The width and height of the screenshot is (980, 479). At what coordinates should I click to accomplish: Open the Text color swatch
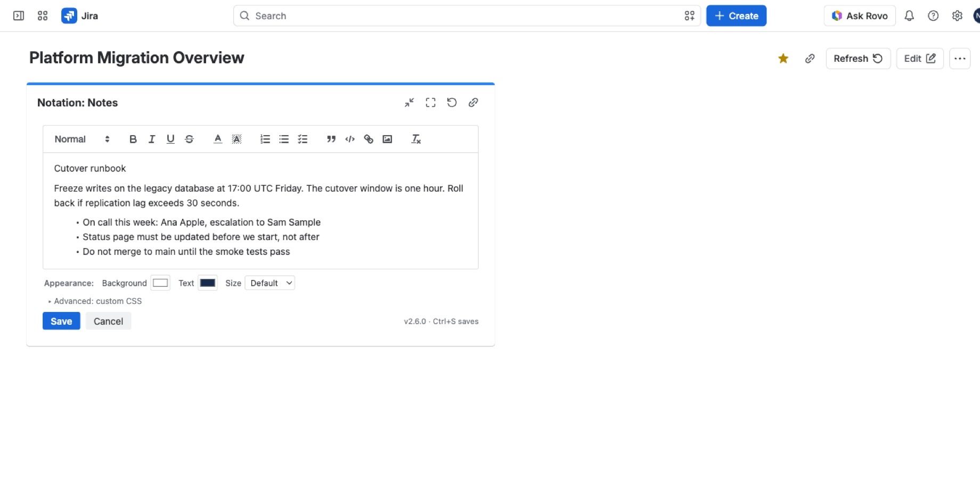point(208,283)
